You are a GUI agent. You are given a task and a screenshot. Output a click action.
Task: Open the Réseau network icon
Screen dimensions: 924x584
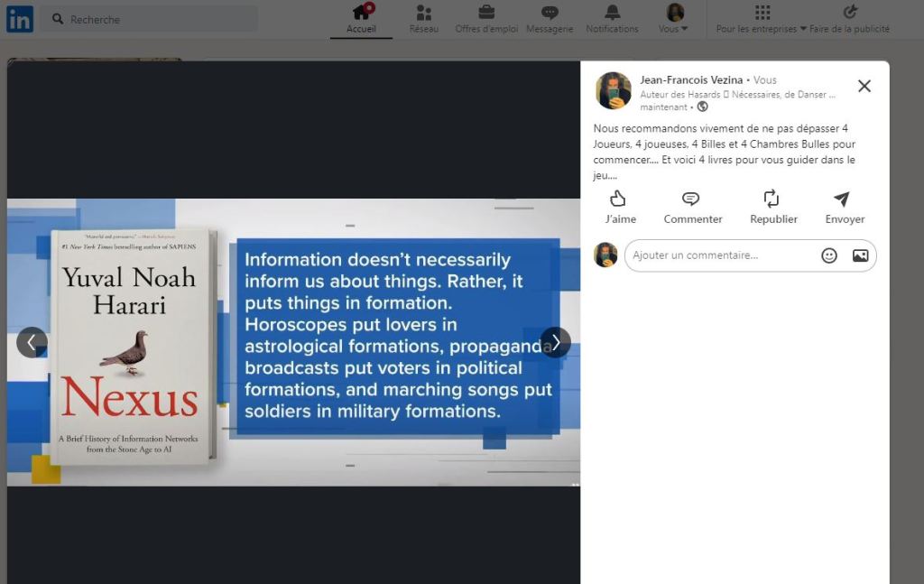(424, 13)
